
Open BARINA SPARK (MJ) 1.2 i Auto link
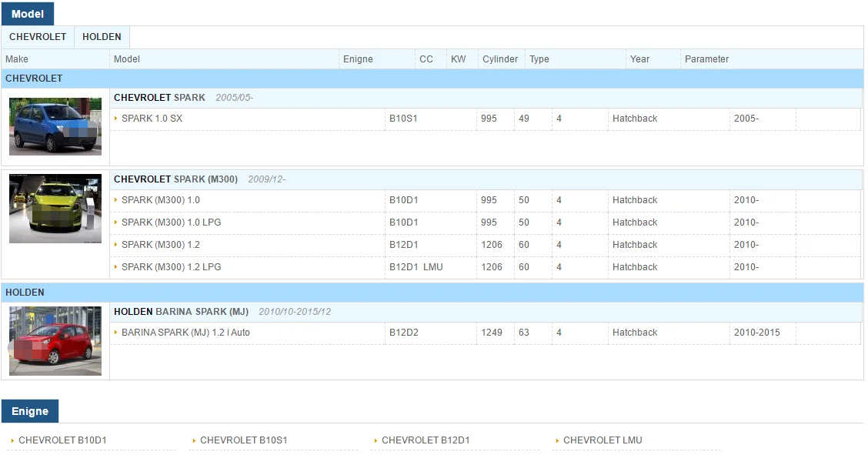point(185,333)
